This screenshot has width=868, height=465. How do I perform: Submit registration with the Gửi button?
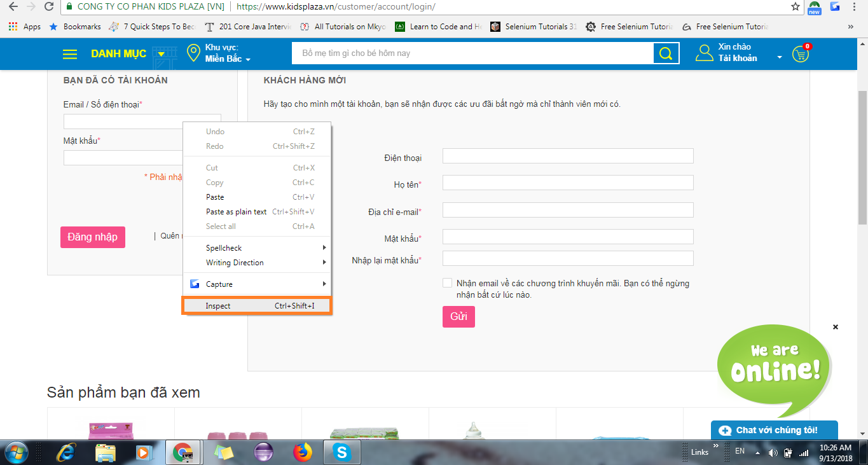(x=458, y=317)
